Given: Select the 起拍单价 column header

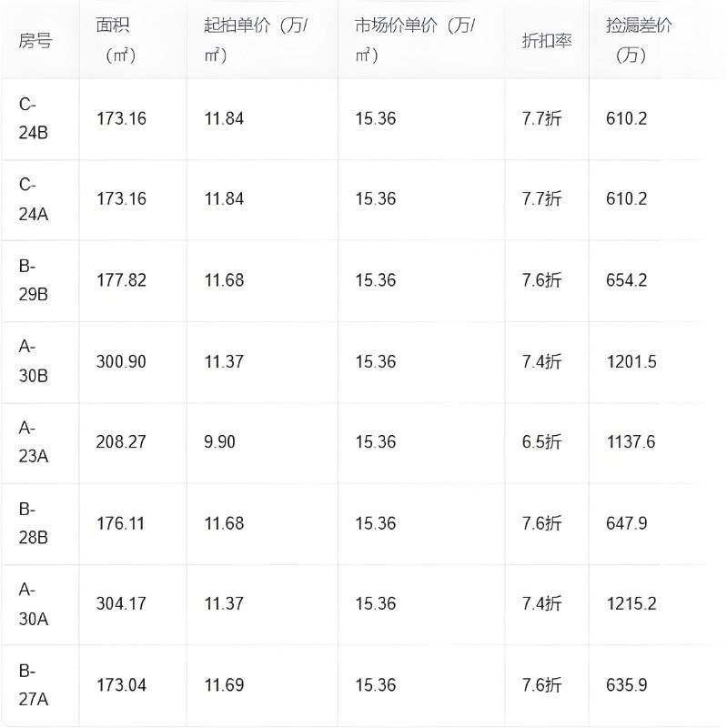Looking at the screenshot, I should click(x=255, y=40).
